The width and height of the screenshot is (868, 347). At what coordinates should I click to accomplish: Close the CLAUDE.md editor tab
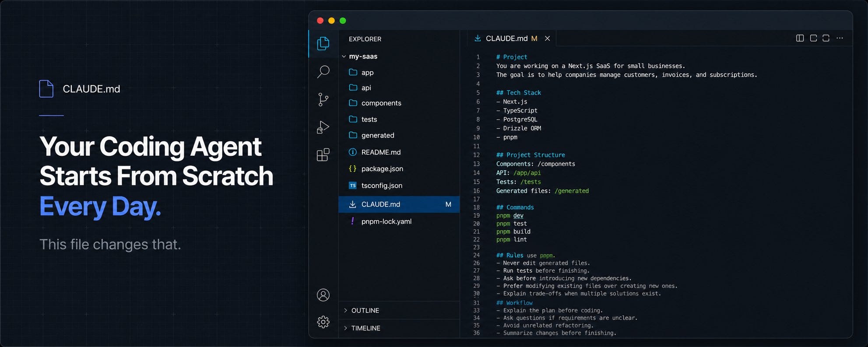(547, 39)
